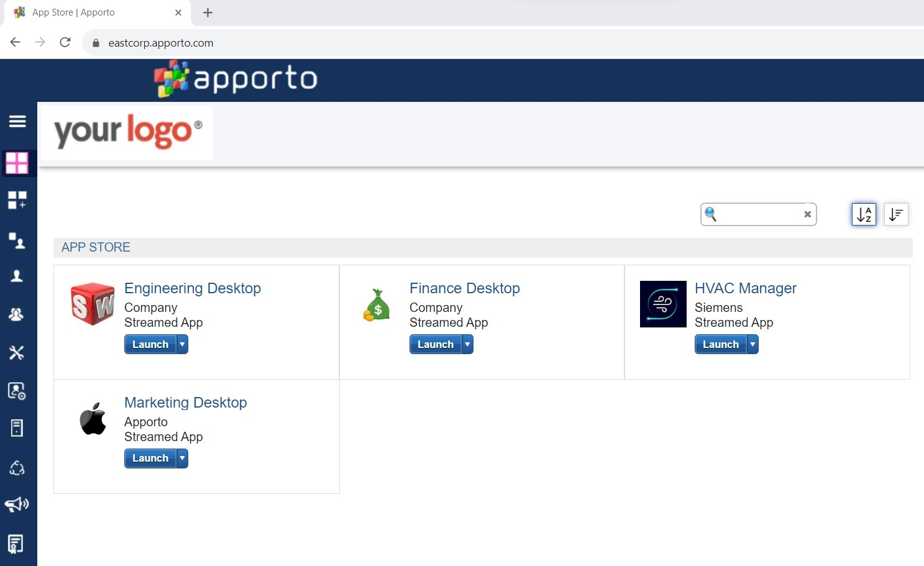Open the reports certificate sidebar icon
924x566 pixels.
[x=16, y=544]
